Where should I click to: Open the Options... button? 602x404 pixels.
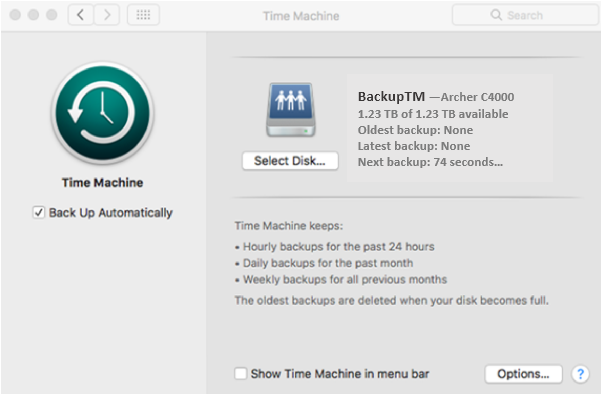tap(523, 374)
